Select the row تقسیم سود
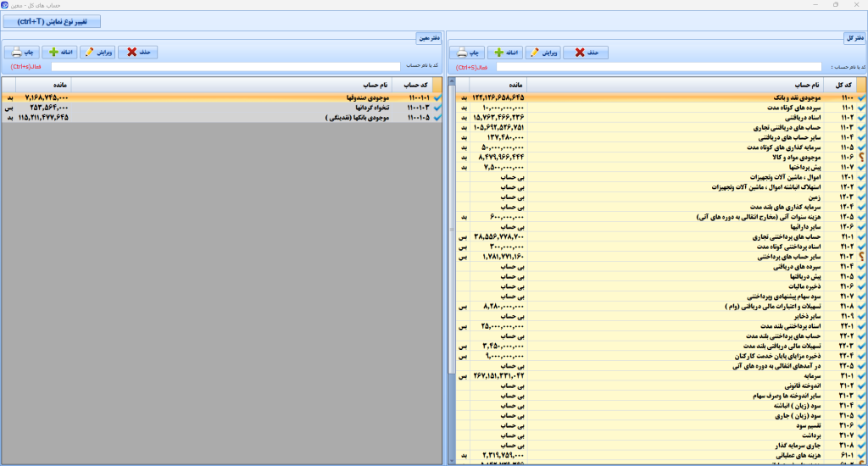 click(661, 425)
